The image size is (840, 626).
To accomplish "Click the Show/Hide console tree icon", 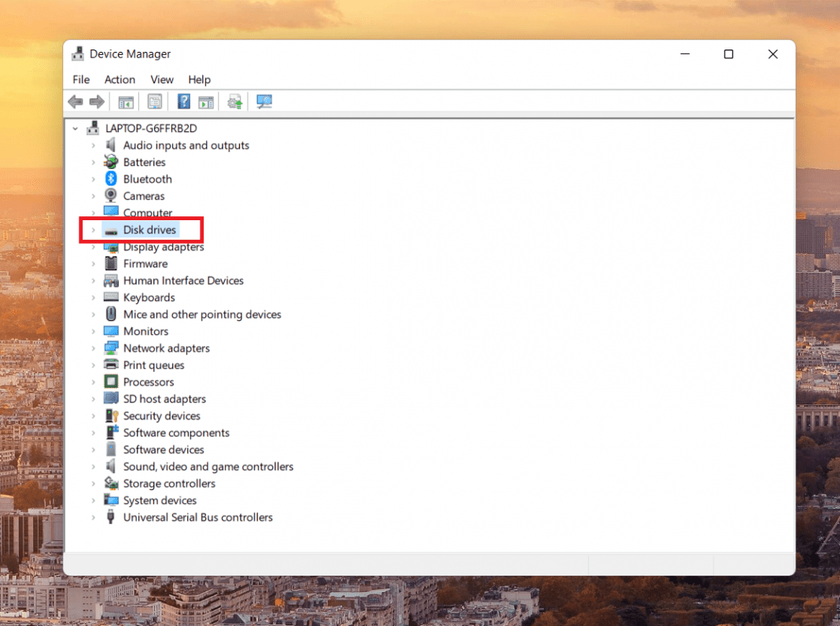I will coord(125,101).
